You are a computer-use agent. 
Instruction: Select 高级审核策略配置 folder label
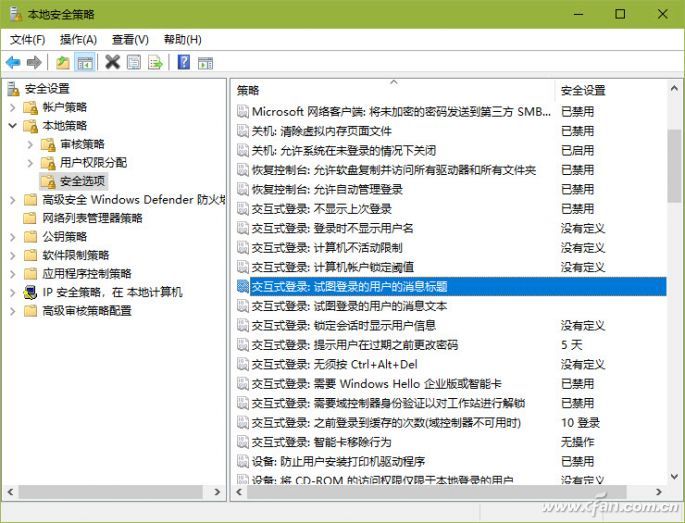pos(86,311)
